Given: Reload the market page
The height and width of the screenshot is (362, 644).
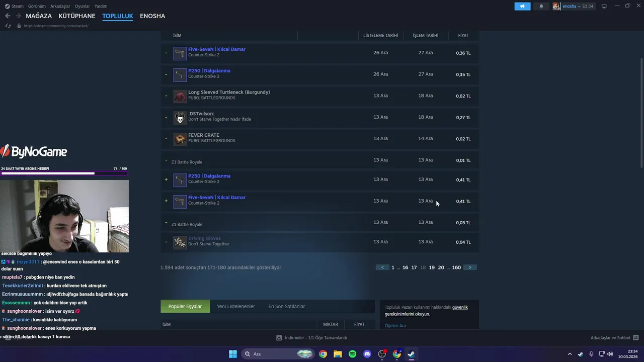Looking at the screenshot, I should tap(8, 26).
